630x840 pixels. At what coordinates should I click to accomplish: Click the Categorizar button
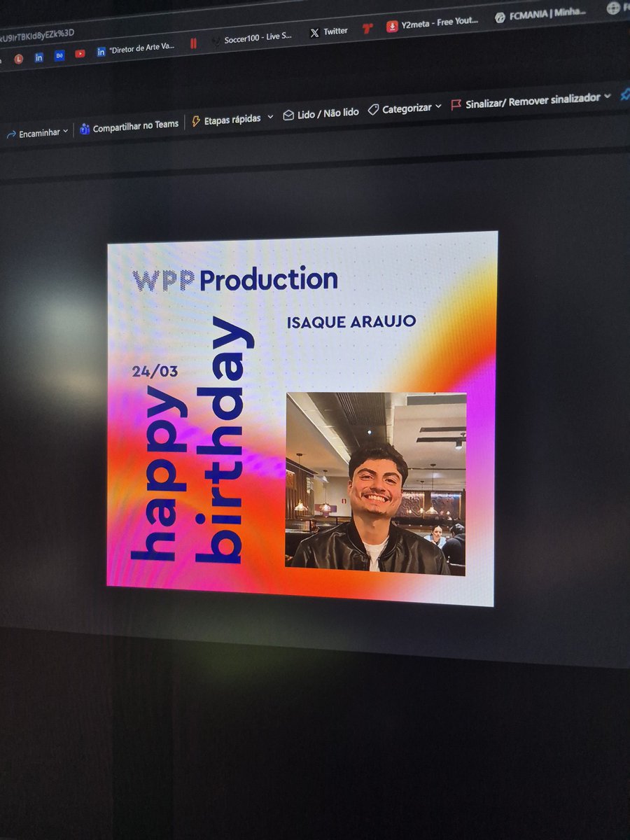point(400,109)
